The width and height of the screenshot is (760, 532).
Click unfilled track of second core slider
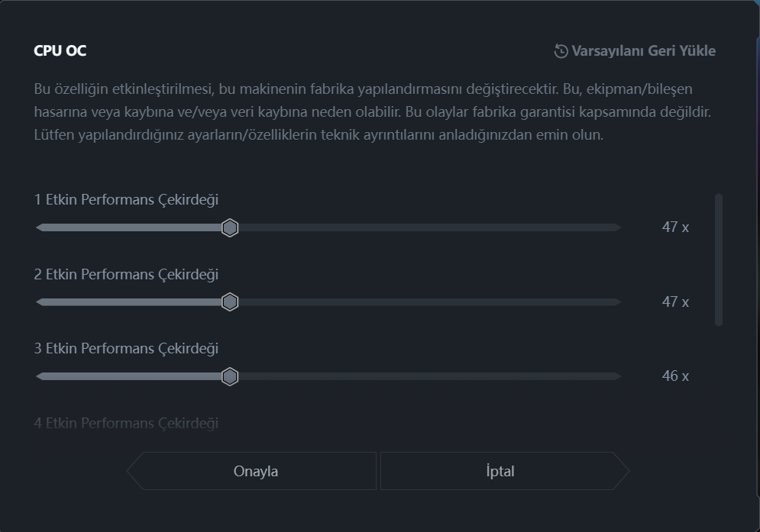coord(429,301)
